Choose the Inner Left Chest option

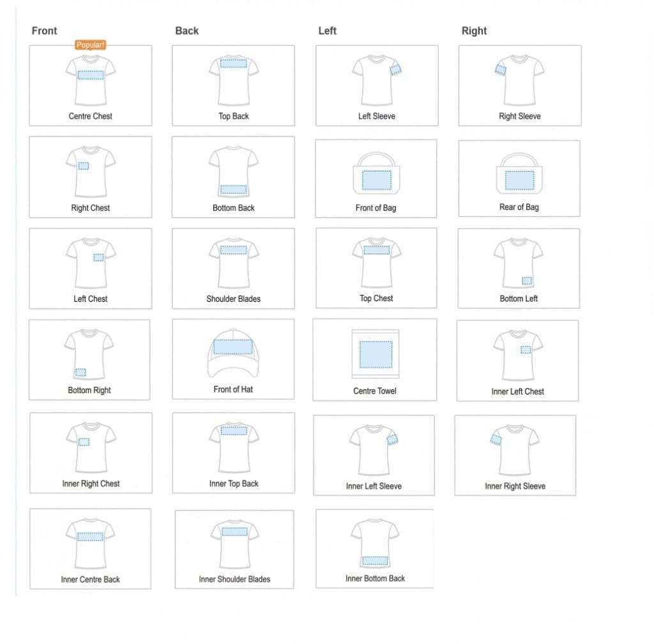(517, 361)
